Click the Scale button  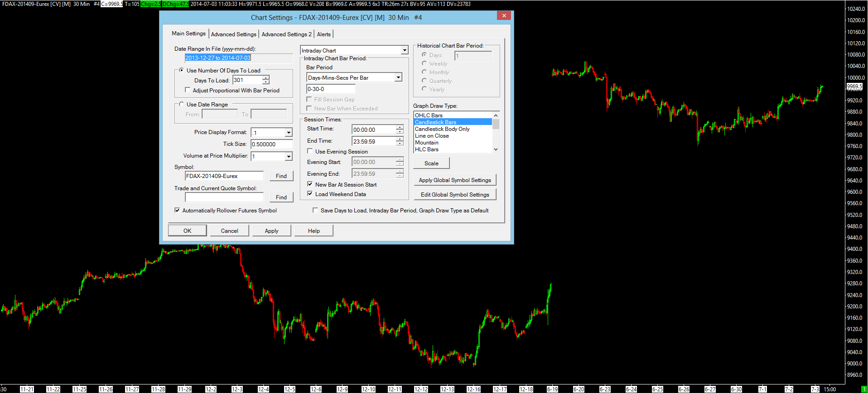(x=431, y=163)
